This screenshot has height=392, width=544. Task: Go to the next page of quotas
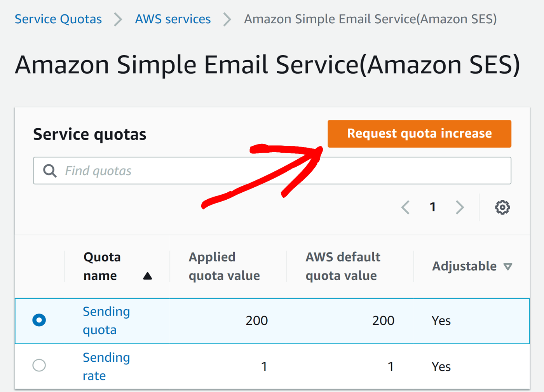pos(460,207)
